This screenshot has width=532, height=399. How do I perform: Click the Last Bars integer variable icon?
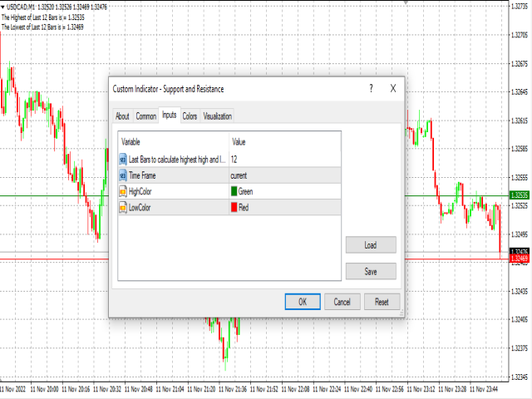(123, 159)
